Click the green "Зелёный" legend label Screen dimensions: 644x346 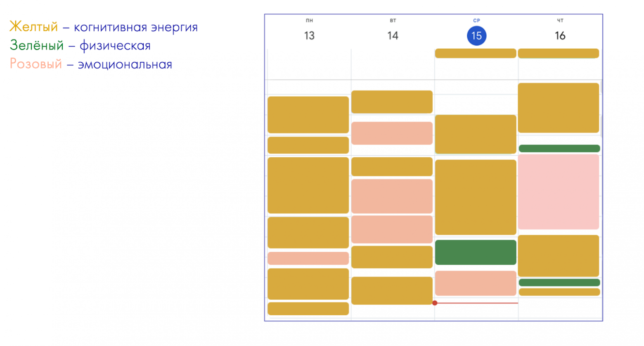tap(37, 45)
